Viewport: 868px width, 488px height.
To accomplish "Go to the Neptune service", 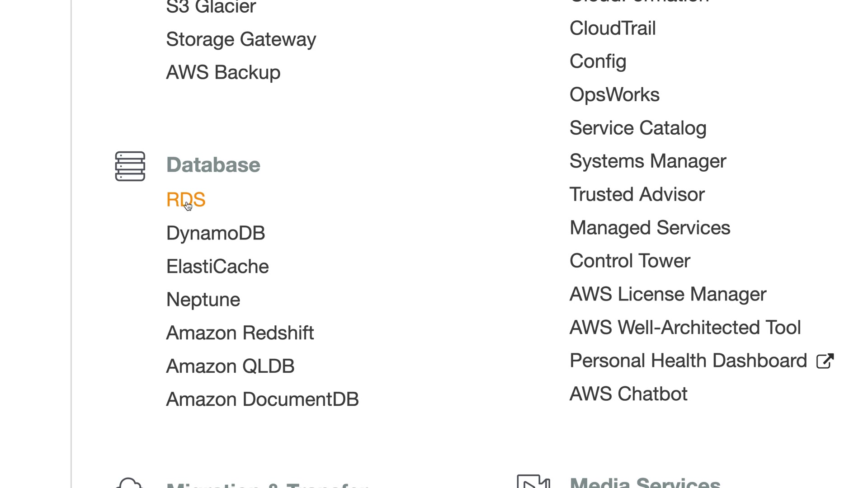I will [203, 300].
